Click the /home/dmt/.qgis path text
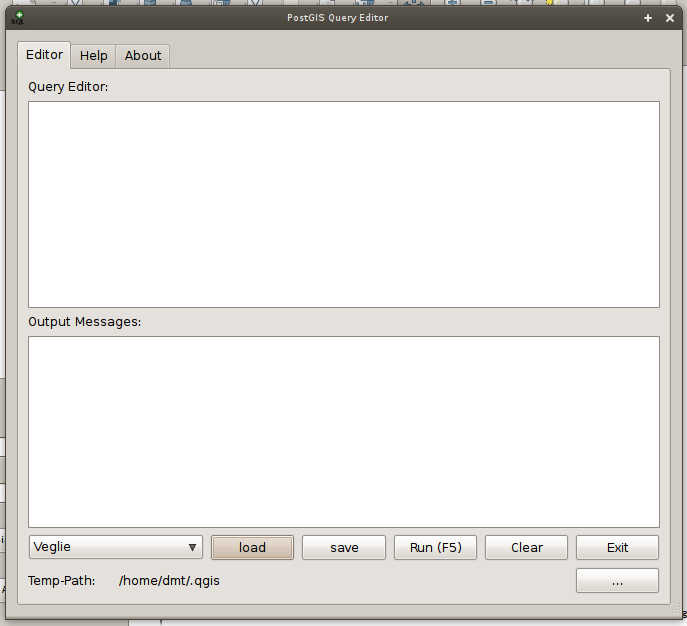 (x=169, y=581)
